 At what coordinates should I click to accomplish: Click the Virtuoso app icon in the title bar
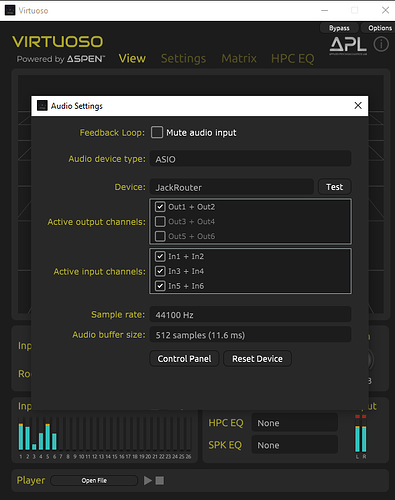coord(10,10)
